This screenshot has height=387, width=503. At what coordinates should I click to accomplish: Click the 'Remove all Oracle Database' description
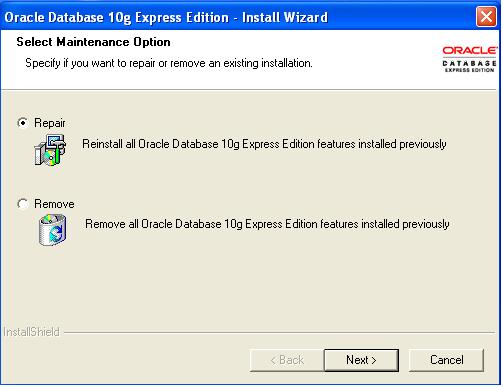pyautogui.click(x=267, y=224)
